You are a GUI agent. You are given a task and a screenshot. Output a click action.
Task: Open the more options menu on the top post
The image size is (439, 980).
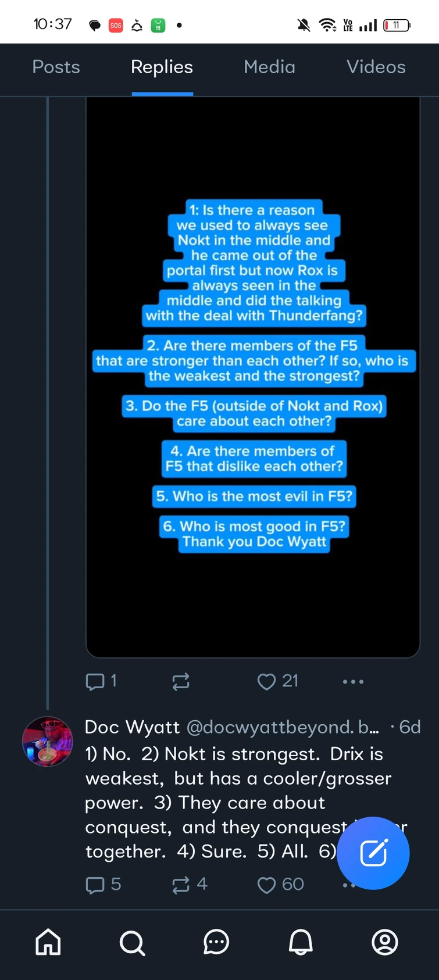coord(353,681)
